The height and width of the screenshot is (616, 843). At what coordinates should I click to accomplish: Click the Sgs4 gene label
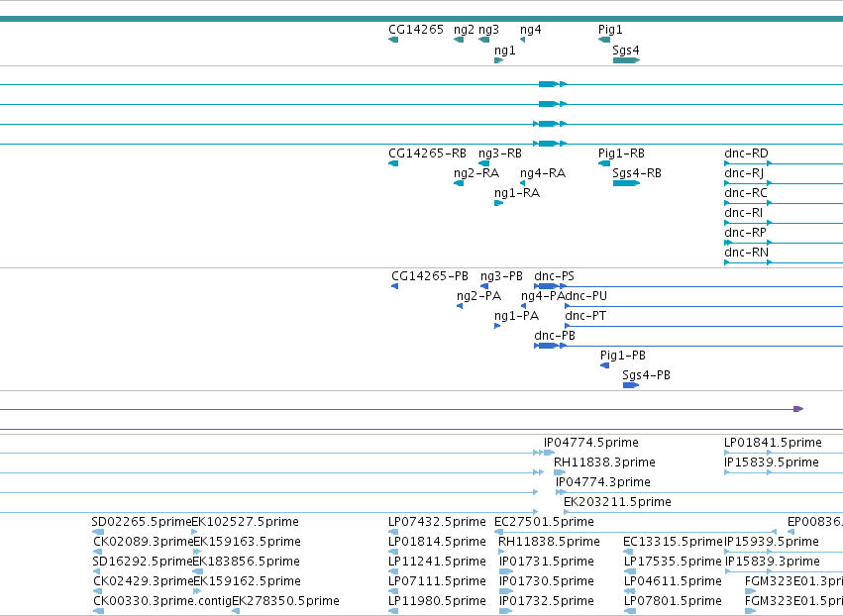tap(626, 51)
